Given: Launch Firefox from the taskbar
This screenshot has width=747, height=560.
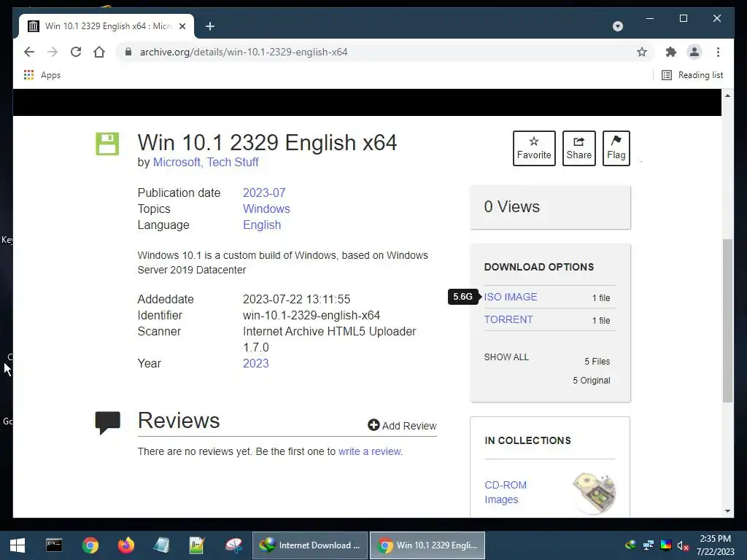Looking at the screenshot, I should (x=125, y=545).
